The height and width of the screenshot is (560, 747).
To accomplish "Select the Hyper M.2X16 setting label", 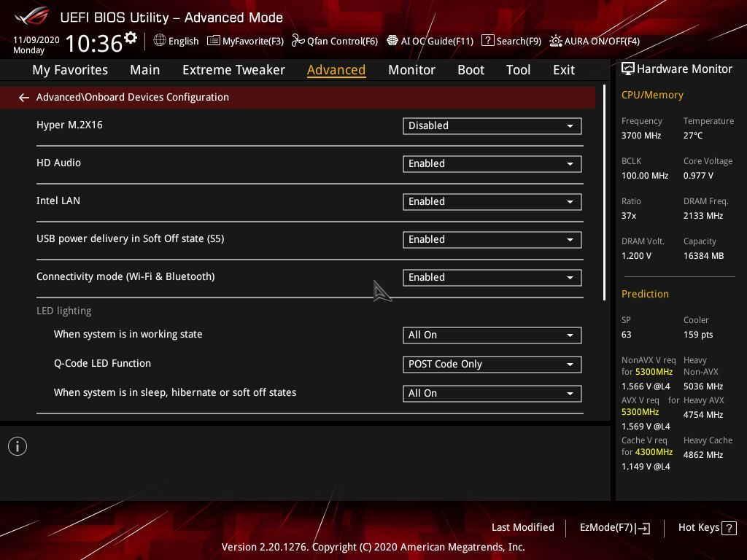I will pos(69,125).
